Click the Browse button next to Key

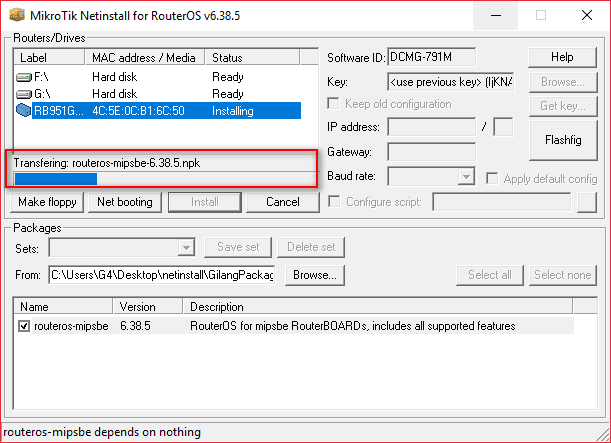coord(563,82)
